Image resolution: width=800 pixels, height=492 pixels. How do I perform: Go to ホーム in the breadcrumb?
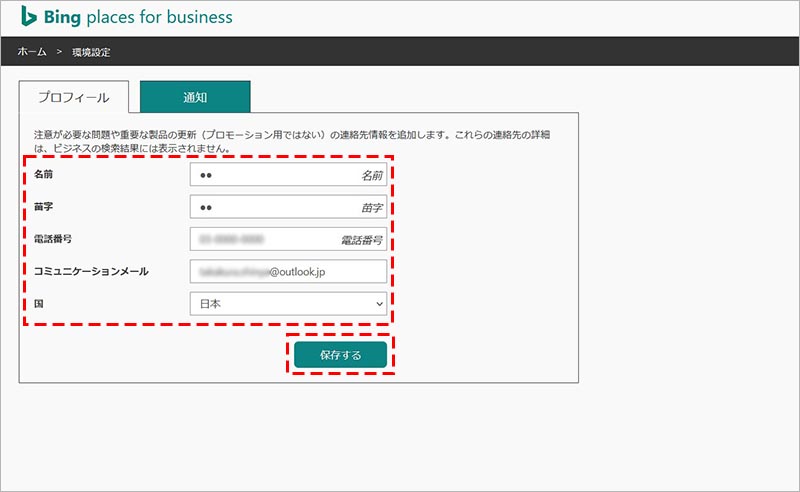click(32, 51)
